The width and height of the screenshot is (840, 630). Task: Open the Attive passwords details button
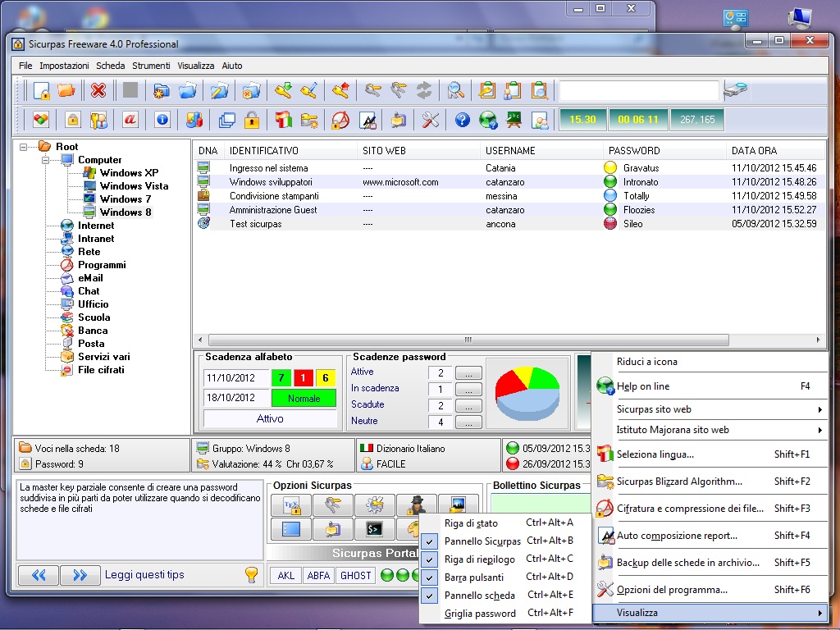pyautogui.click(x=468, y=373)
